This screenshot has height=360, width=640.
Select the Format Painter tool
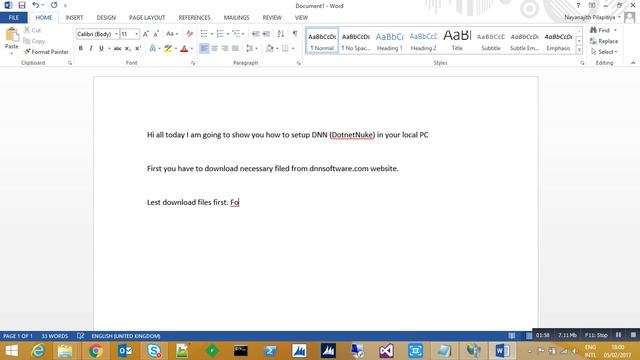pos(46,52)
